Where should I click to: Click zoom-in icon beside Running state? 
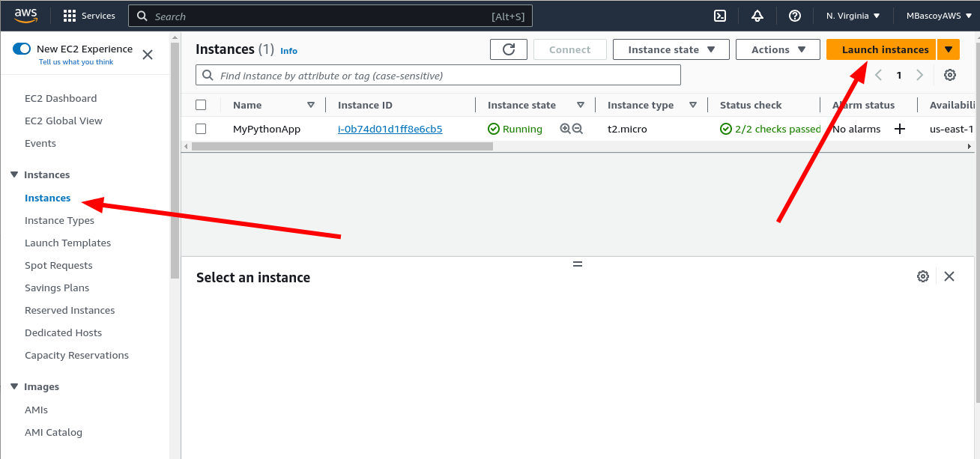coord(566,129)
